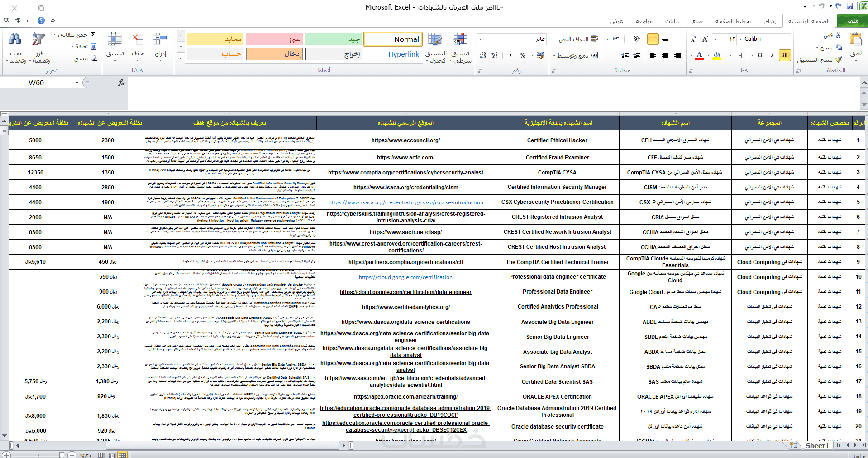The image size is (868, 458).
Task: Apply accounting number format
Action: click(540, 55)
